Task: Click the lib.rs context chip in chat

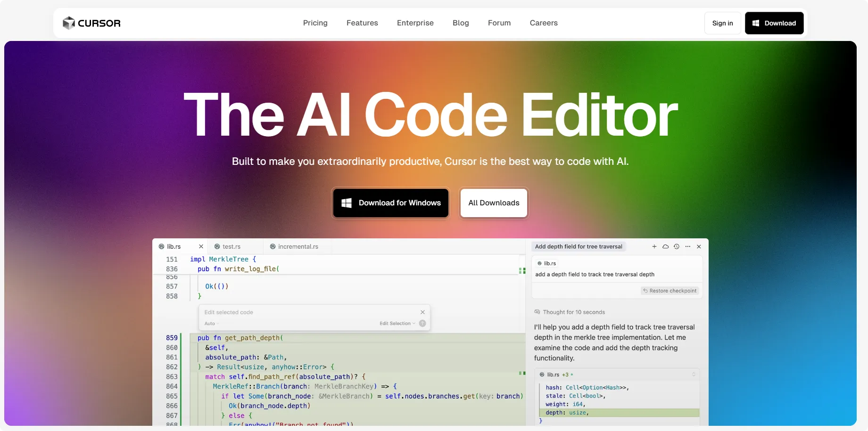Action: tap(547, 263)
